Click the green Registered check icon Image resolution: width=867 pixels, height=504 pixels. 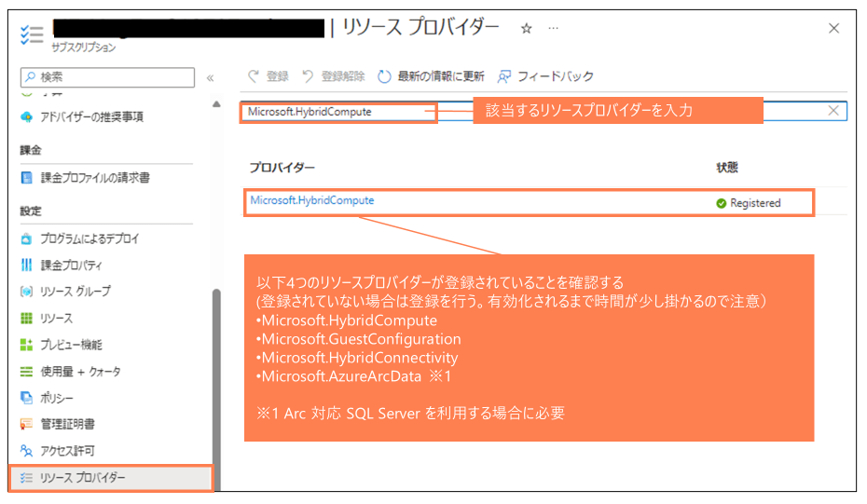tap(721, 203)
